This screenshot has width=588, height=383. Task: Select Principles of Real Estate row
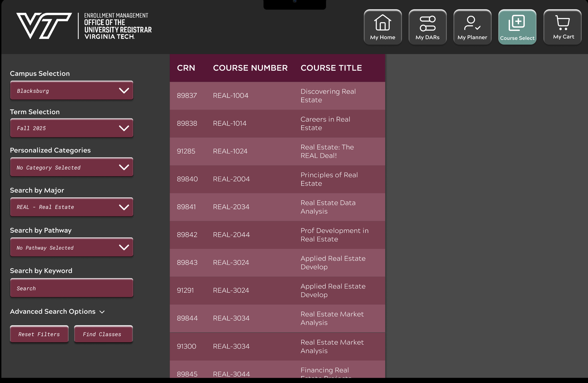pyautogui.click(x=277, y=179)
